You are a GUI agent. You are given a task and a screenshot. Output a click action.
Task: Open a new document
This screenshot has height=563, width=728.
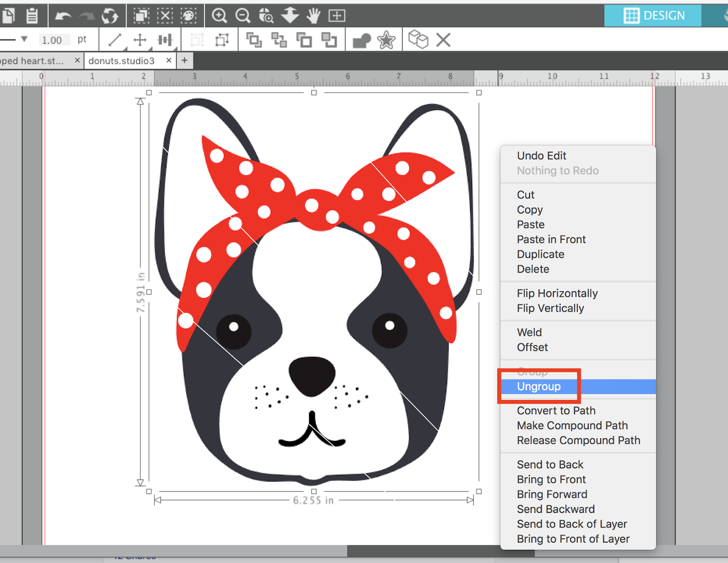[9, 15]
